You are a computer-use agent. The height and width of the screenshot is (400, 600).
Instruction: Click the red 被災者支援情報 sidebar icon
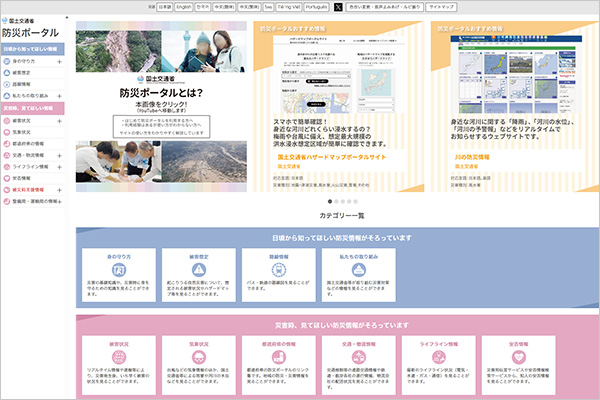coord(7,190)
